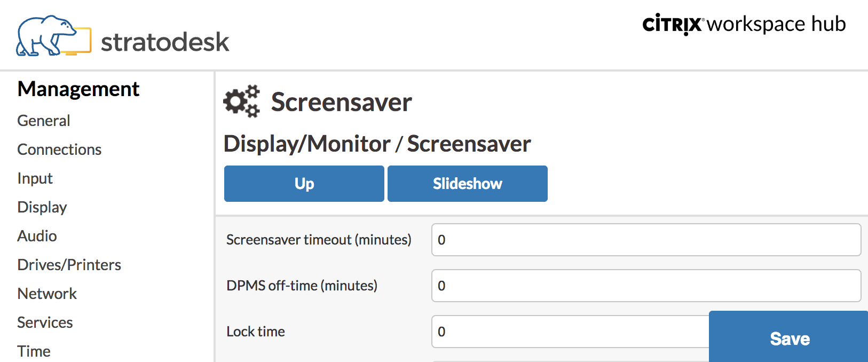Navigate to Drives/Printers

(x=69, y=265)
